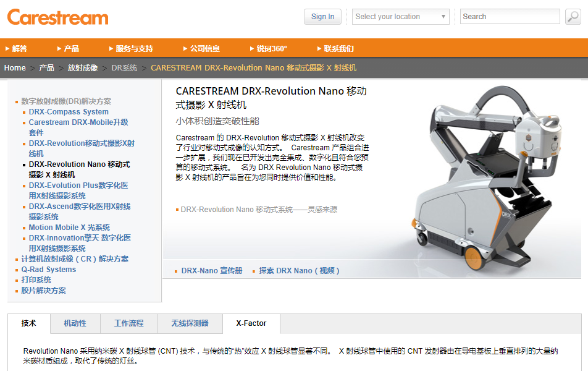The width and height of the screenshot is (588, 371).
Task: Open Q-Rad Systems sidebar link
Action: click(x=48, y=270)
